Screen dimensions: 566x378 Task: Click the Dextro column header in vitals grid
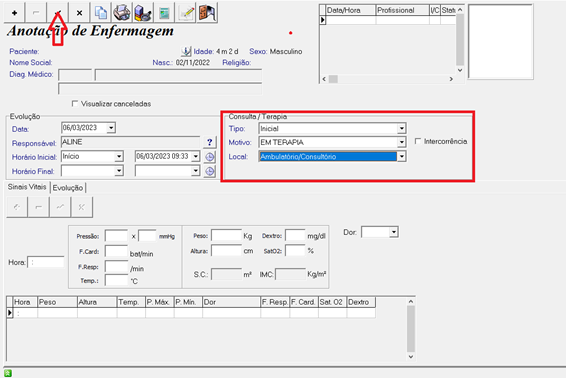tap(361, 302)
